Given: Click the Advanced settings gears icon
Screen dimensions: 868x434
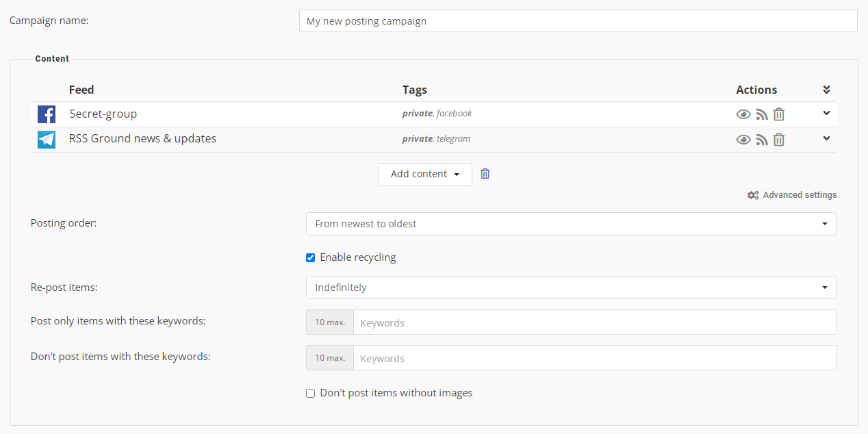Looking at the screenshot, I should [753, 195].
